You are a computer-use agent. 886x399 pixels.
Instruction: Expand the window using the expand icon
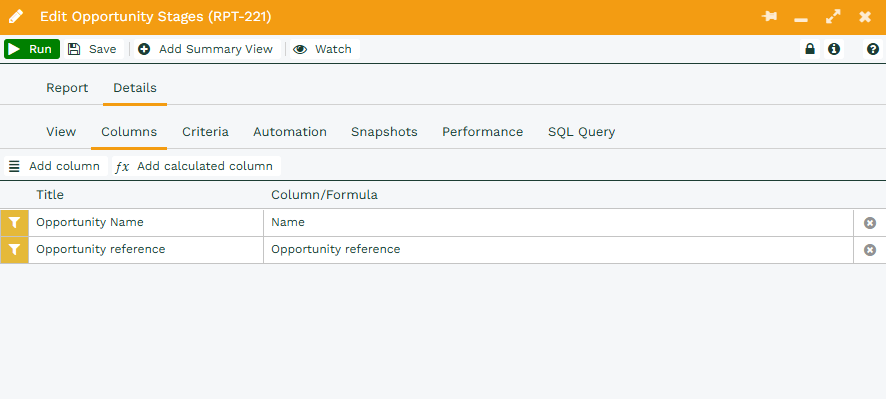click(x=833, y=16)
